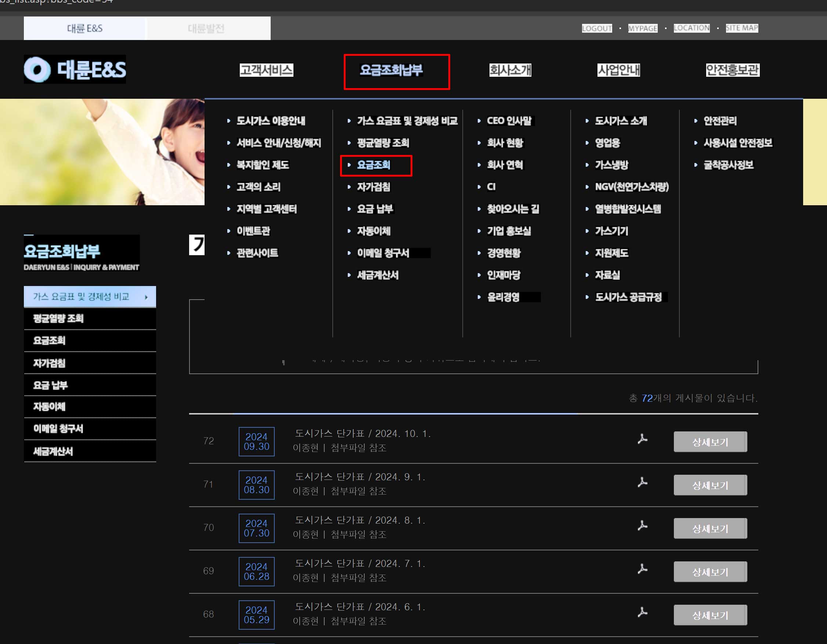Select 요금조회 in dropdown submenu
This screenshot has width=827, height=644.
click(x=373, y=165)
